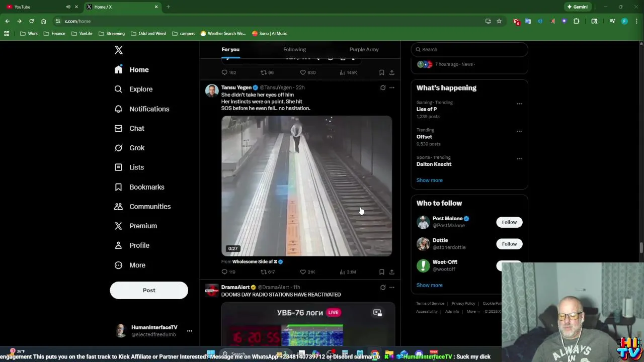Open the Lies of P trend
This screenshot has width=644, height=362.
click(427, 109)
